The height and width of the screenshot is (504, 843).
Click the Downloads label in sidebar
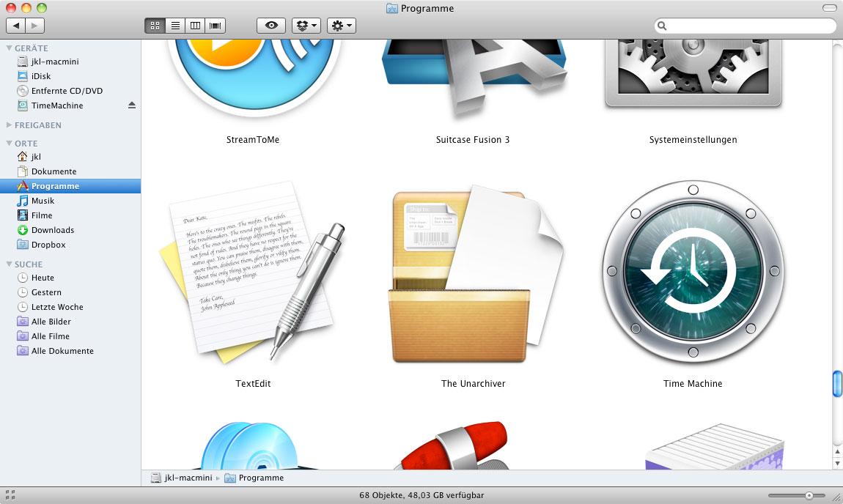tap(53, 230)
